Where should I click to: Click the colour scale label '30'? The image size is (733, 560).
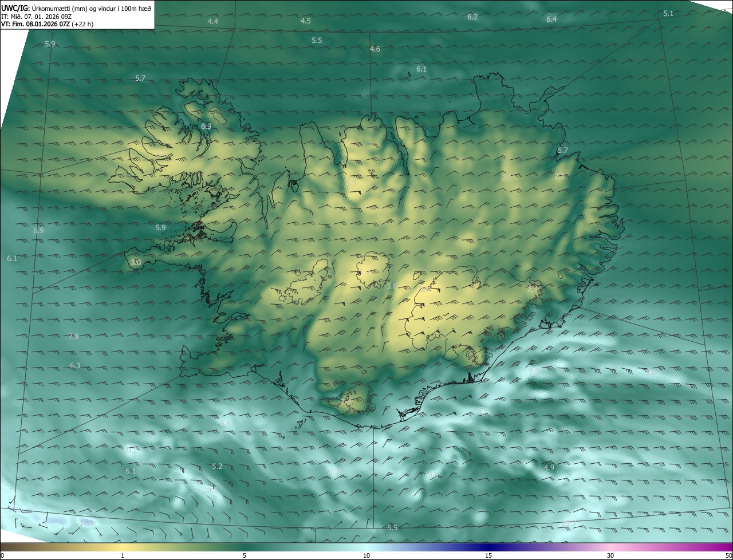pos(610,555)
